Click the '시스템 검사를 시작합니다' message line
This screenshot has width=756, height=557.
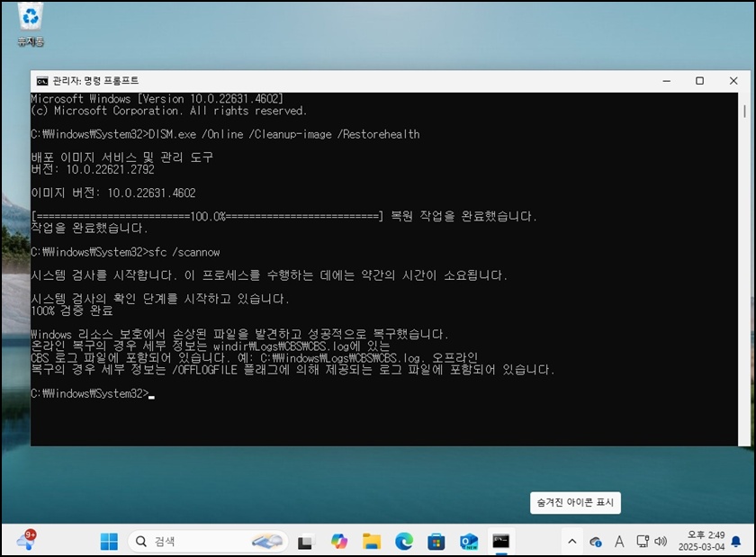(269, 275)
